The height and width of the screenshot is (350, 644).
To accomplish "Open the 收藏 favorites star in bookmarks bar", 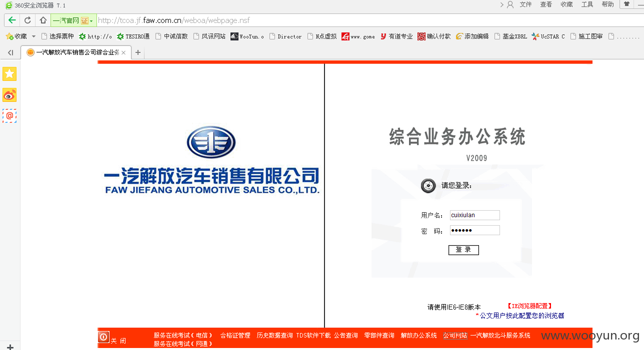I will (16, 36).
